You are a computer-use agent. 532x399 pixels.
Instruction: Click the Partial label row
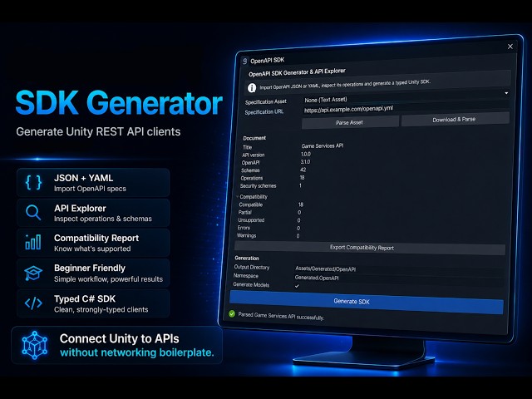(x=244, y=213)
